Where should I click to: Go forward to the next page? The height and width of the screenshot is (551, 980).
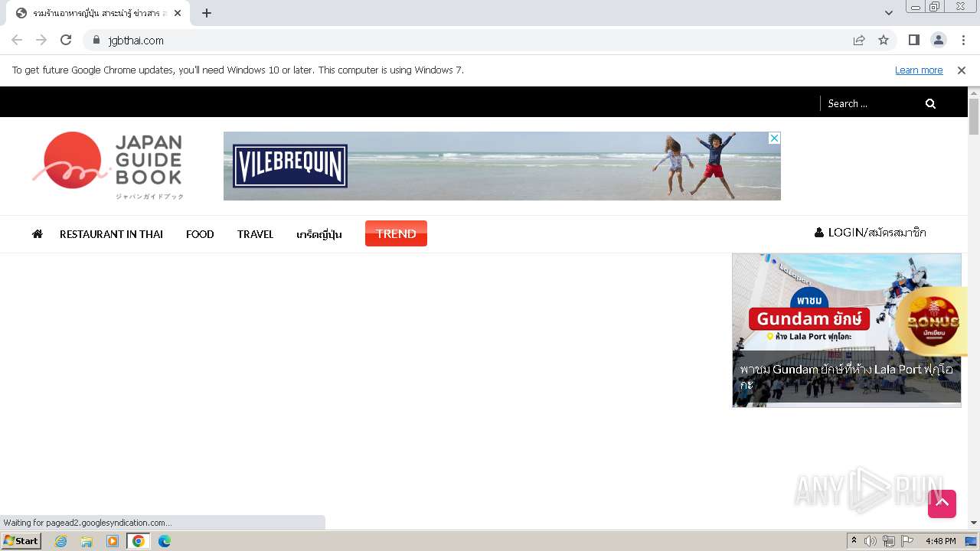point(41,40)
